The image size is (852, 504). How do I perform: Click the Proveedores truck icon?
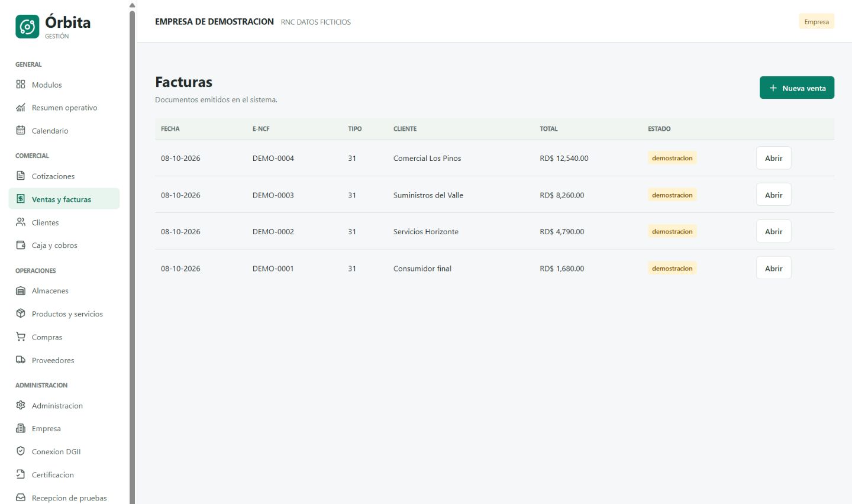click(21, 360)
